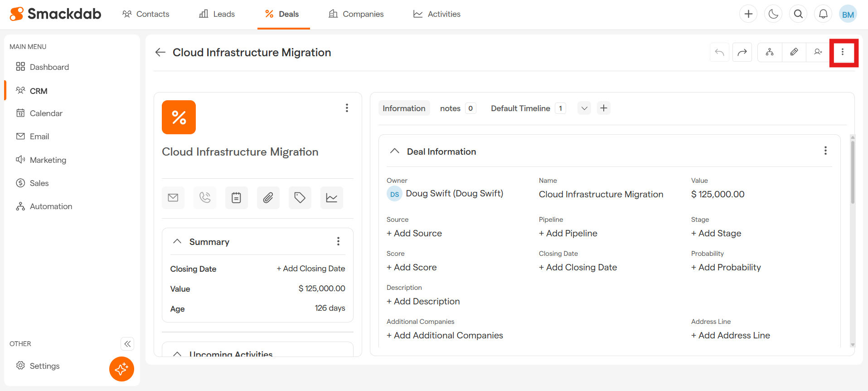Click the phone call icon
The width and height of the screenshot is (868, 391).
205,198
